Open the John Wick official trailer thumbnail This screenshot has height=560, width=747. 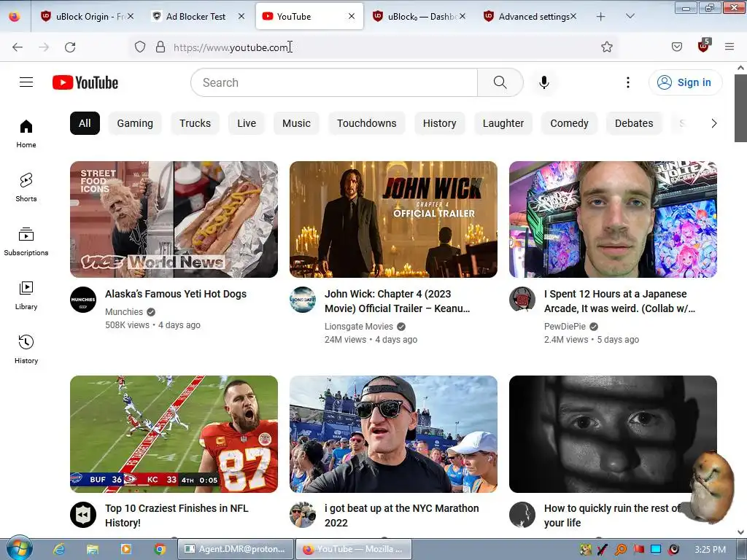pyautogui.click(x=393, y=219)
